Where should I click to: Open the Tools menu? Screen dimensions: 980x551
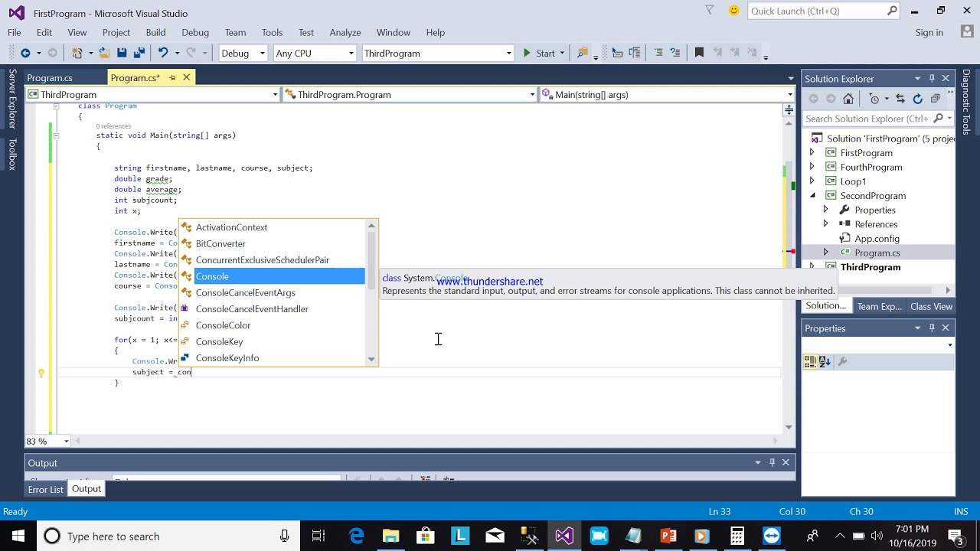[272, 32]
